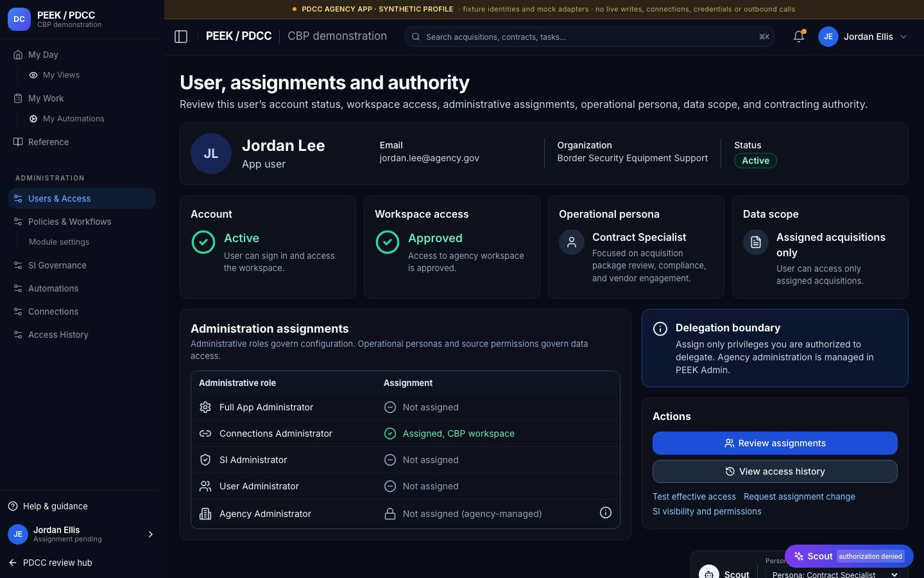Click the Workspace access Approved checkmark icon
924x578 pixels.
(x=388, y=242)
